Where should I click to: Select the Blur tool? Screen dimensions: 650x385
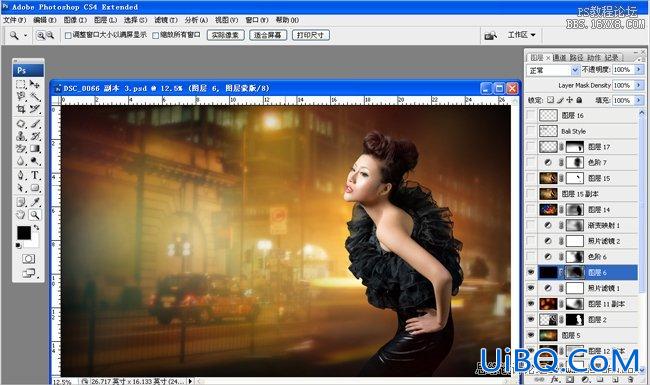(x=20, y=161)
